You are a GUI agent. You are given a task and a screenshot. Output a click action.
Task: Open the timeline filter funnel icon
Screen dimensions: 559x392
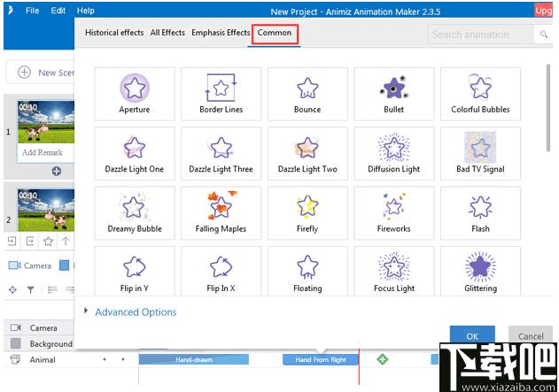coord(31,290)
